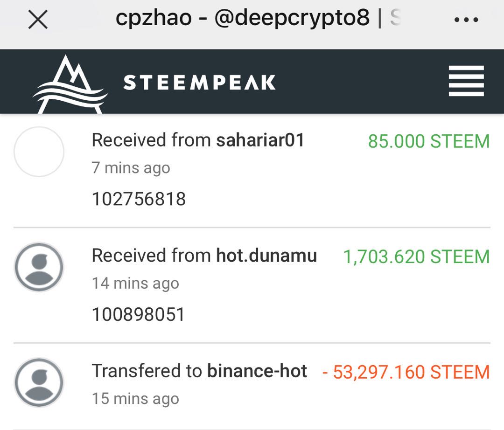Select the memo 102756818

click(139, 199)
